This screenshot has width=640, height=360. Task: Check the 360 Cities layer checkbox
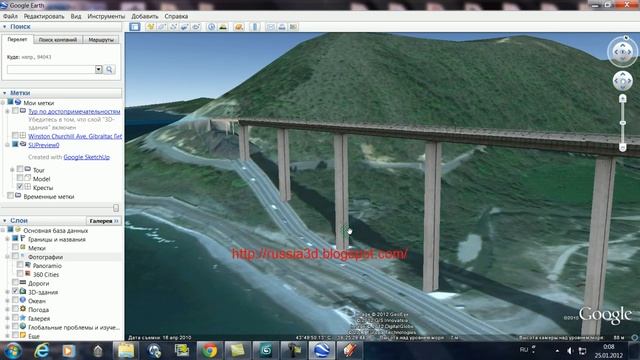click(x=20, y=274)
